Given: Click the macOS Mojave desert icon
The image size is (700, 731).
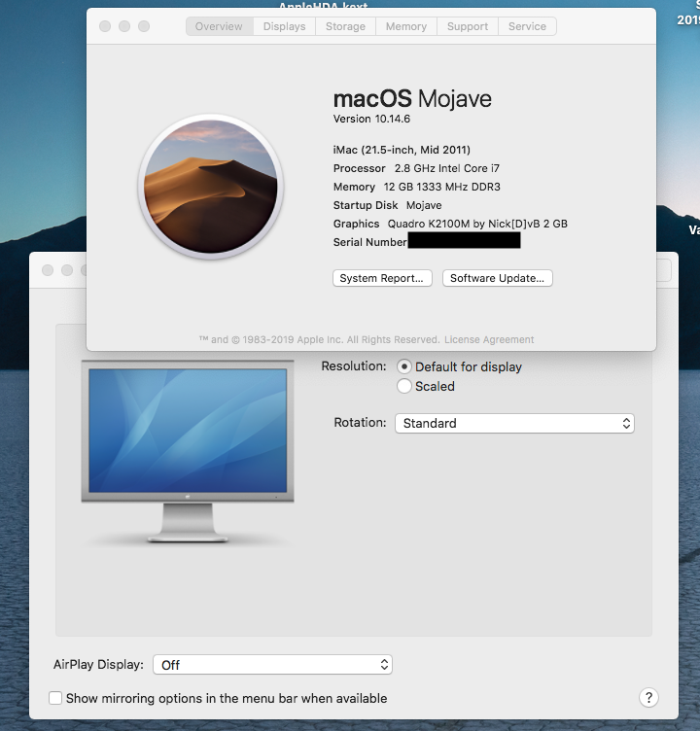Looking at the screenshot, I should [x=211, y=187].
